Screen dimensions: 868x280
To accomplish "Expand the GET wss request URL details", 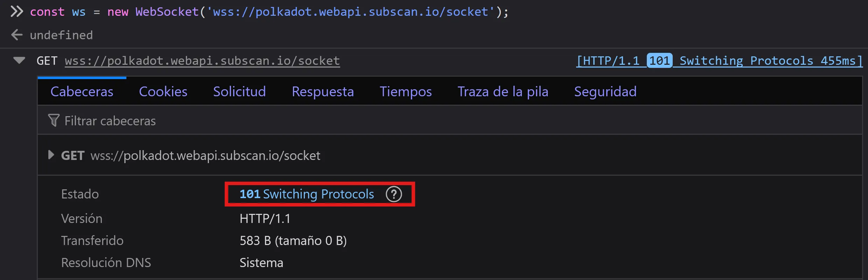I will (51, 155).
